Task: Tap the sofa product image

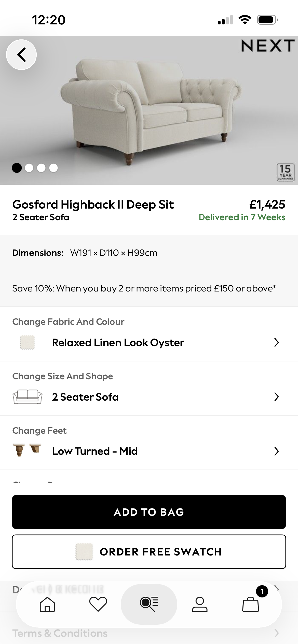Action: click(150, 109)
